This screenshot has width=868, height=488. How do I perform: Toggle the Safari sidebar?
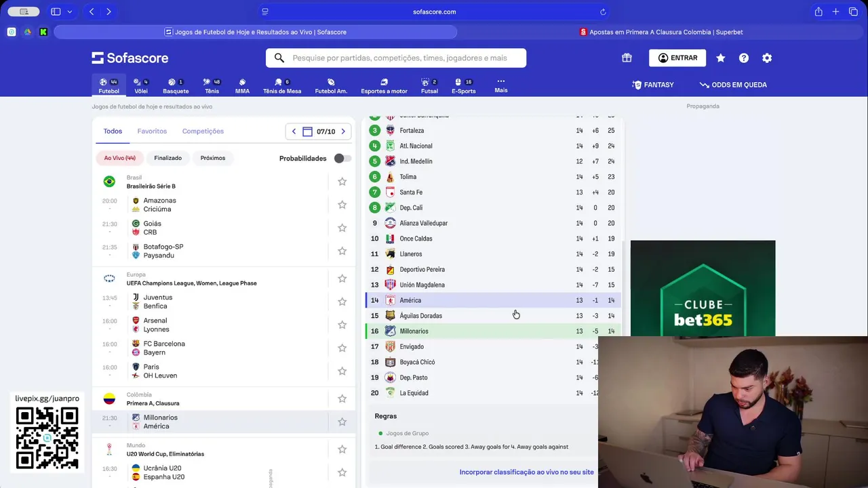pyautogui.click(x=56, y=12)
